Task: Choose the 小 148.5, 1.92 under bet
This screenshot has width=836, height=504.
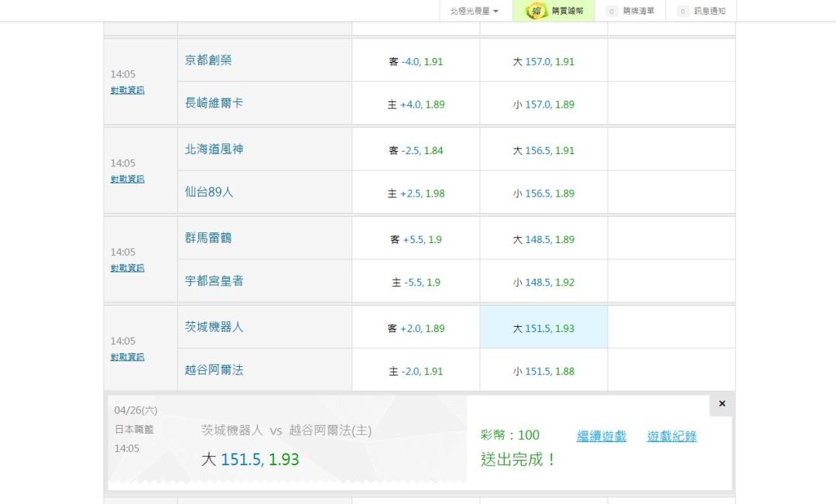Action: pyautogui.click(x=543, y=283)
